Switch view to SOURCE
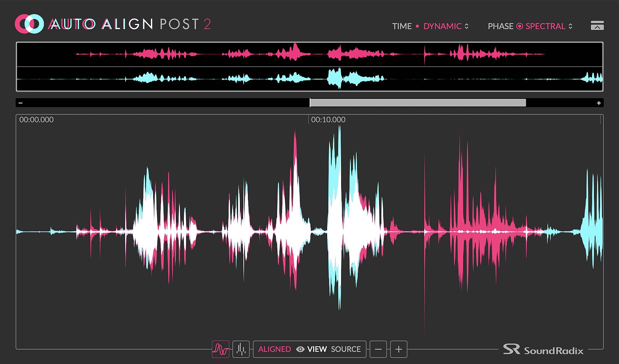 click(346, 349)
